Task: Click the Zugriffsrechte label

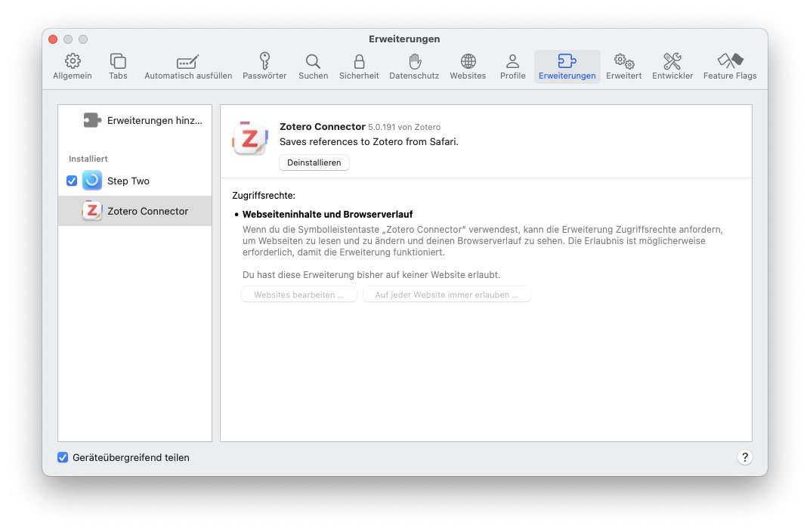Action: point(264,196)
